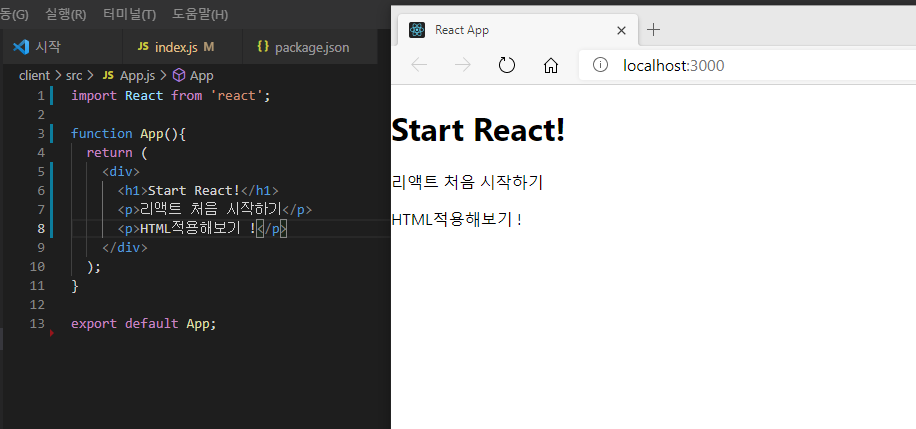Click the localhost:3000 address bar
Screen dimensions: 916x429
coord(748,65)
